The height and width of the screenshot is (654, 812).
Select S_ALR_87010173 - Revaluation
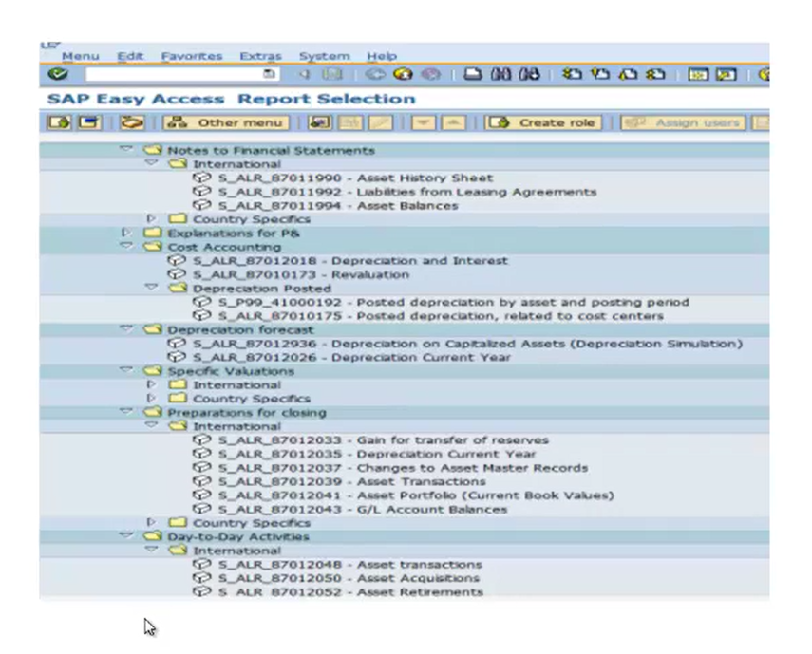pos(301,274)
